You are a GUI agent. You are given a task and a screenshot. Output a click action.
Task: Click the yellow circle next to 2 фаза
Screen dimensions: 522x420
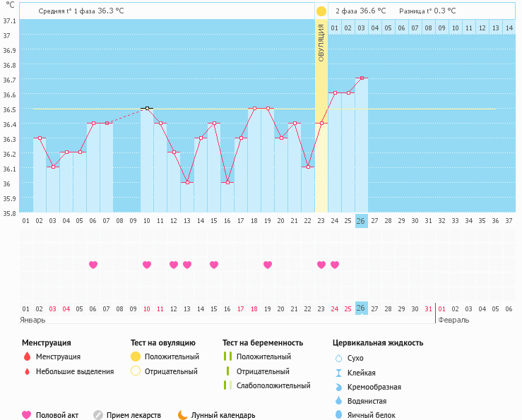(x=321, y=11)
